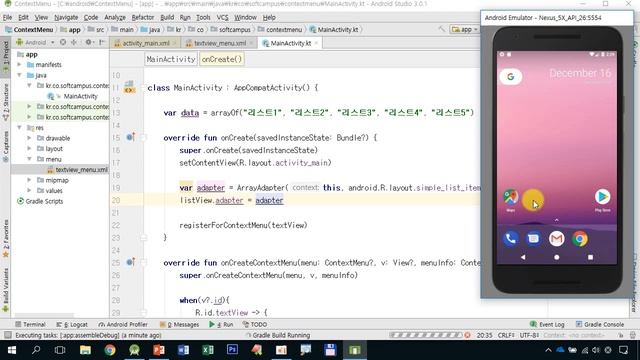Open the 4: Run tool window
This screenshot has height=360, width=640.
click(x=221, y=324)
